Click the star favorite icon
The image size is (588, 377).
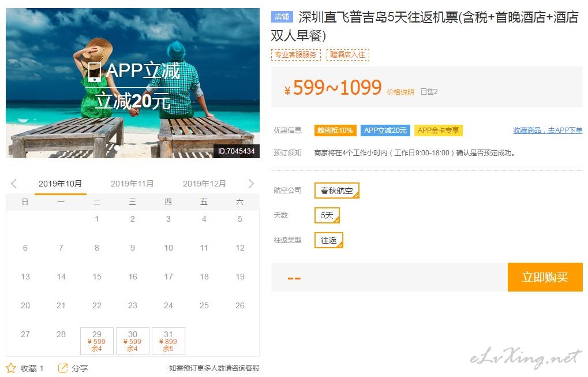point(11,368)
